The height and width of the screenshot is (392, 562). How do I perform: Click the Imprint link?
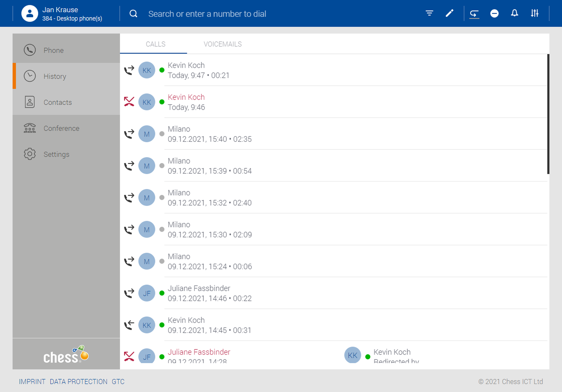(32, 382)
